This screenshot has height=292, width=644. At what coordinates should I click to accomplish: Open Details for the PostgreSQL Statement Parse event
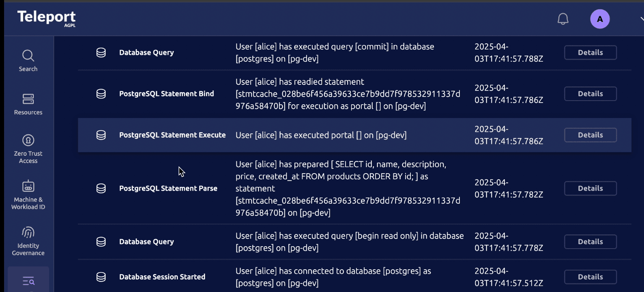click(x=590, y=188)
